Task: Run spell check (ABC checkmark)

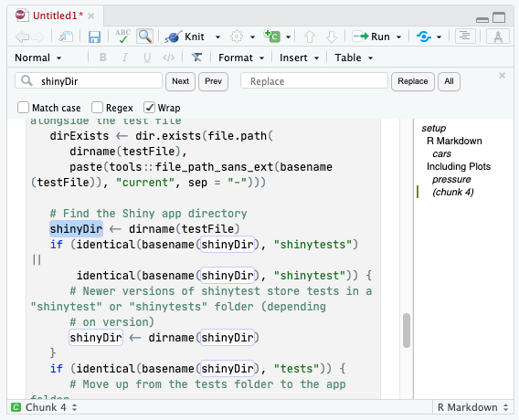Action: (122, 36)
